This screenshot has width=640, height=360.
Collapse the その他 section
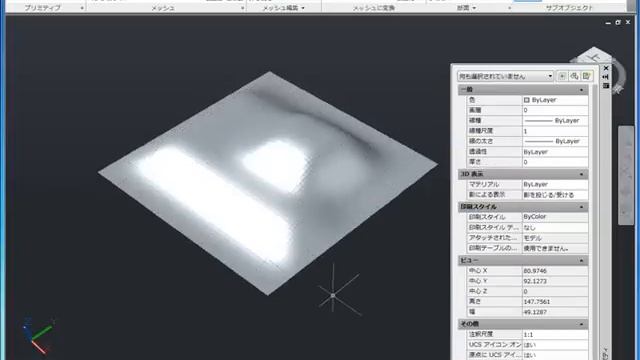coord(582,324)
